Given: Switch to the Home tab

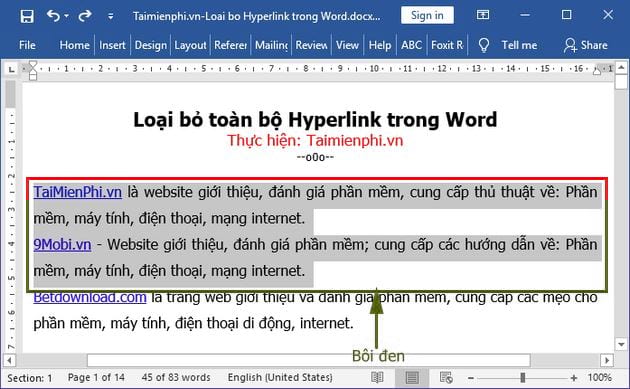Looking at the screenshot, I should tap(74, 45).
